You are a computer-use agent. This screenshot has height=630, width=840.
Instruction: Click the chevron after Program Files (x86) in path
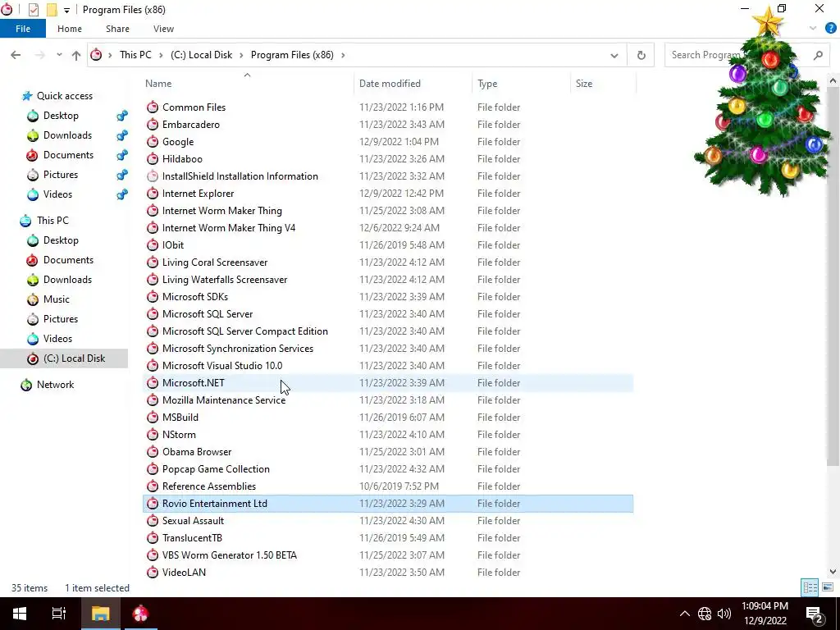point(343,55)
